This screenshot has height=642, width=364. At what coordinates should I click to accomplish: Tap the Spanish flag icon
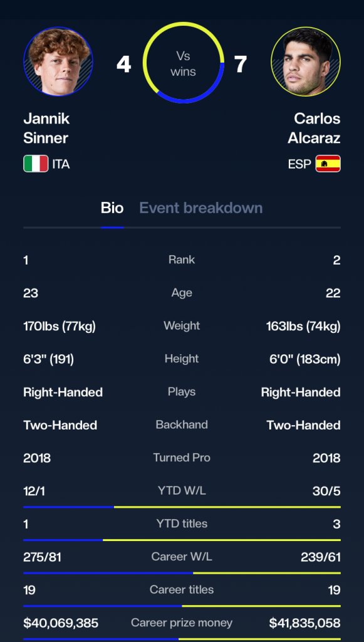pos(328,164)
